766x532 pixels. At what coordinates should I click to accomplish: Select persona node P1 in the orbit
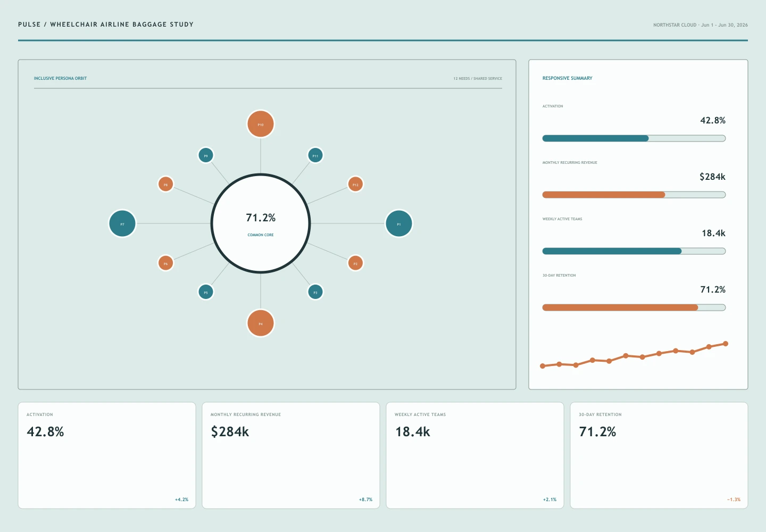(x=399, y=223)
